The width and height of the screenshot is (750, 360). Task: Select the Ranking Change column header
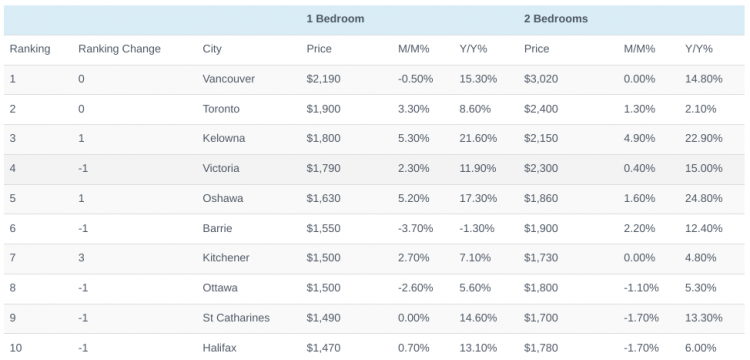[x=119, y=49]
